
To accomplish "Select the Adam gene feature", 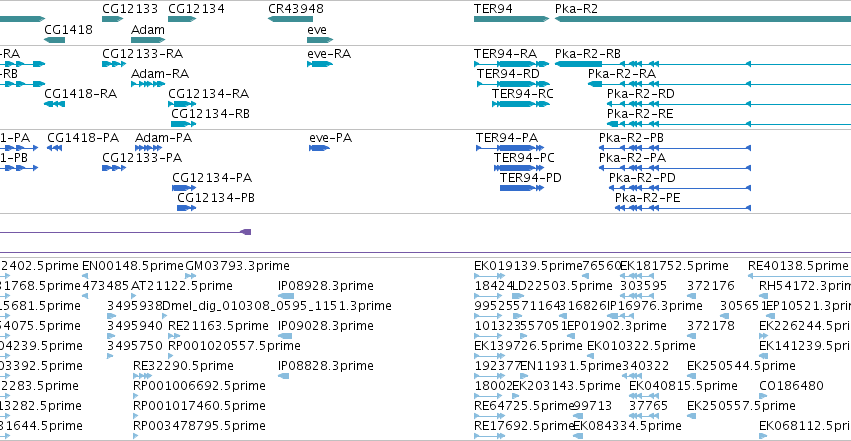I will click(148, 40).
